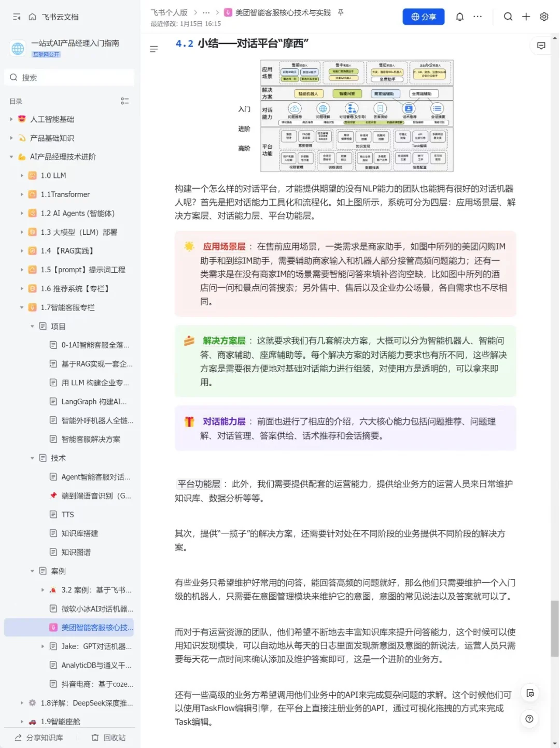The width and height of the screenshot is (560, 748).
Task: Expand the 产品基础知识 section
Action: click(11, 138)
